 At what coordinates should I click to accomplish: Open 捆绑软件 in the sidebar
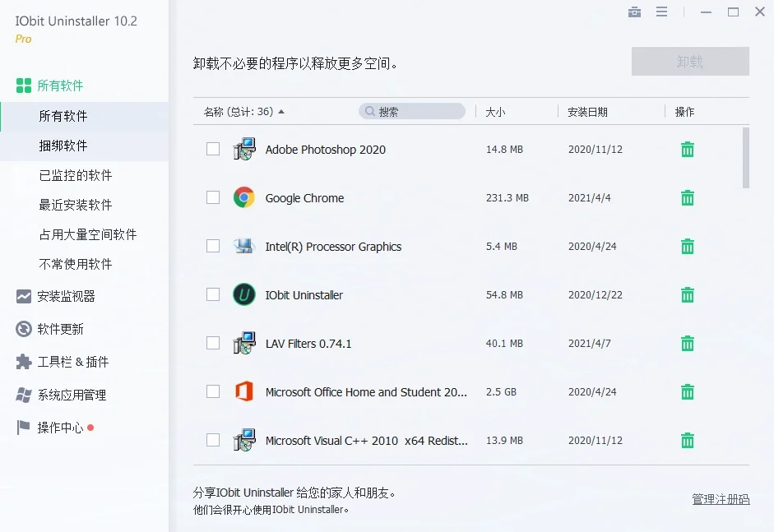point(63,146)
